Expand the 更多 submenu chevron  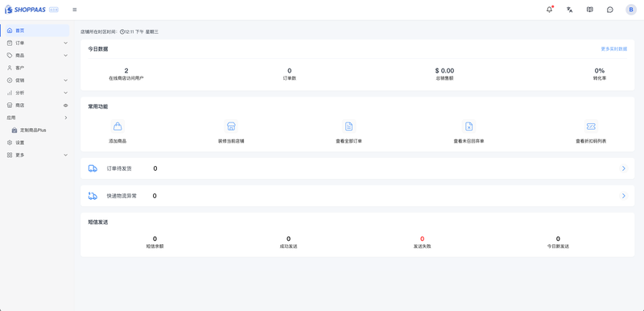tap(65, 155)
